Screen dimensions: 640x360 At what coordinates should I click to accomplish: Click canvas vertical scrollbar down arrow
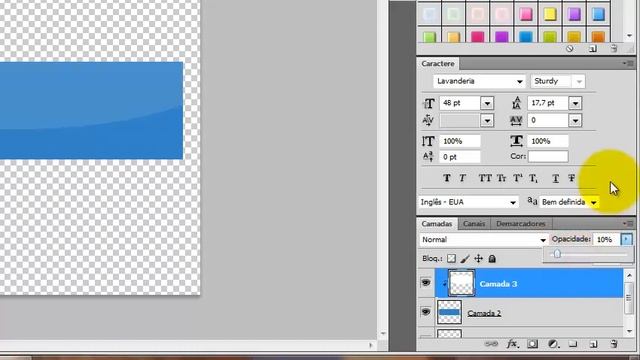[x=383, y=333]
